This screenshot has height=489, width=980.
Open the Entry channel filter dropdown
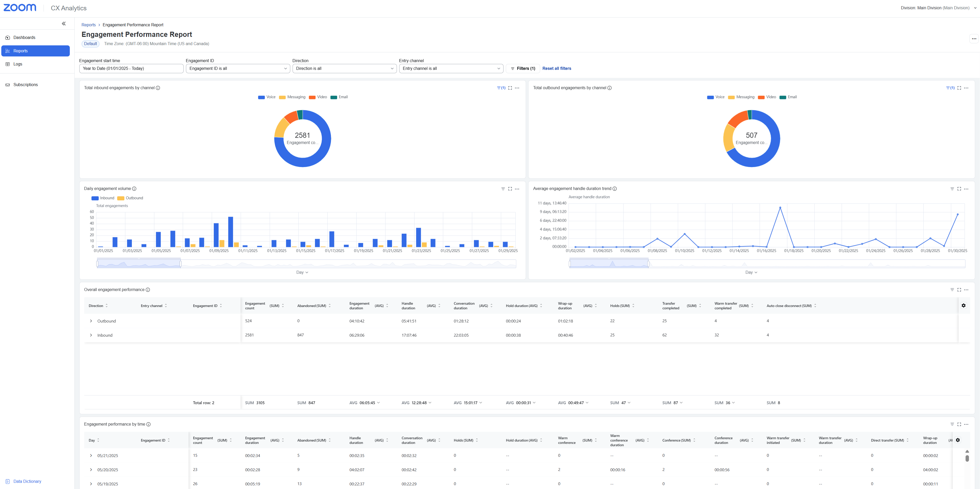451,69
